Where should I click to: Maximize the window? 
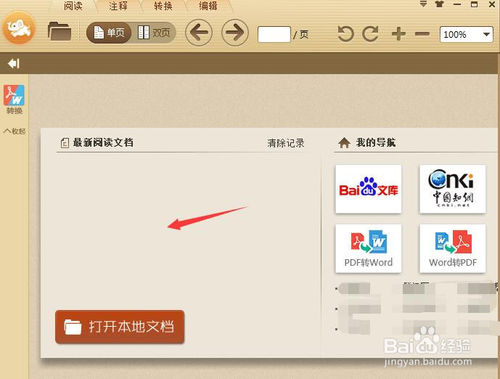click(x=474, y=4)
